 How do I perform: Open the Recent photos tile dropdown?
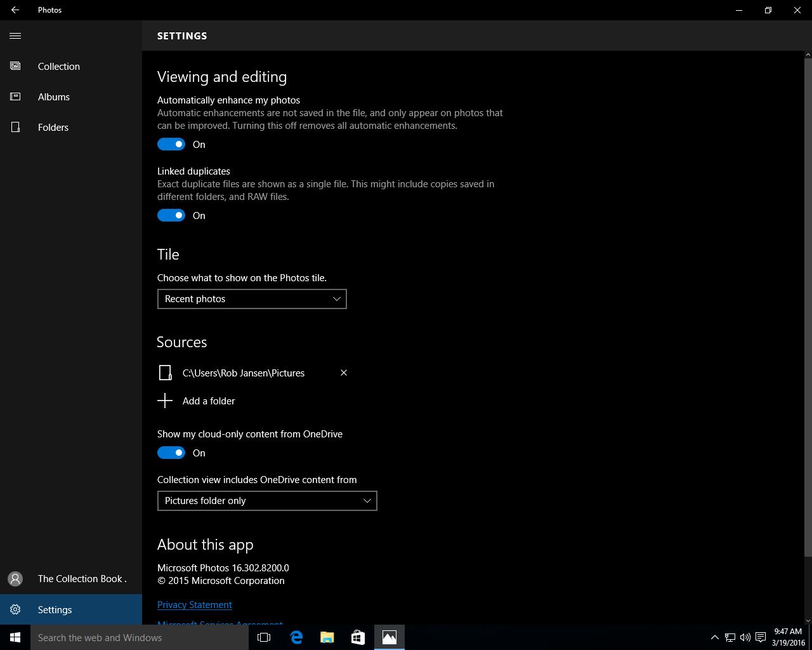click(x=252, y=299)
